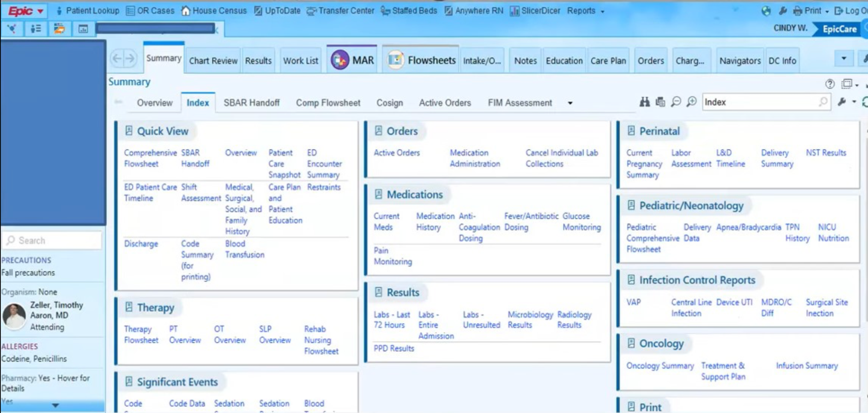Open the Transfer Center activity

(x=340, y=10)
